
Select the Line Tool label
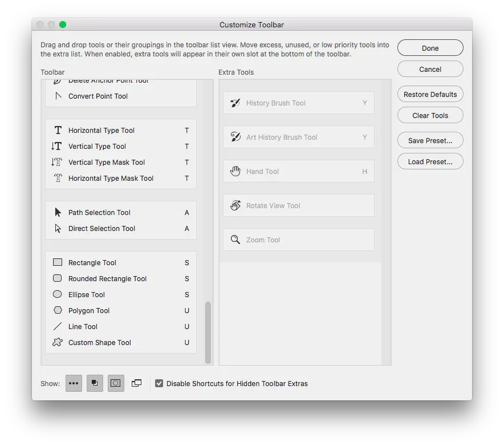pos(83,326)
